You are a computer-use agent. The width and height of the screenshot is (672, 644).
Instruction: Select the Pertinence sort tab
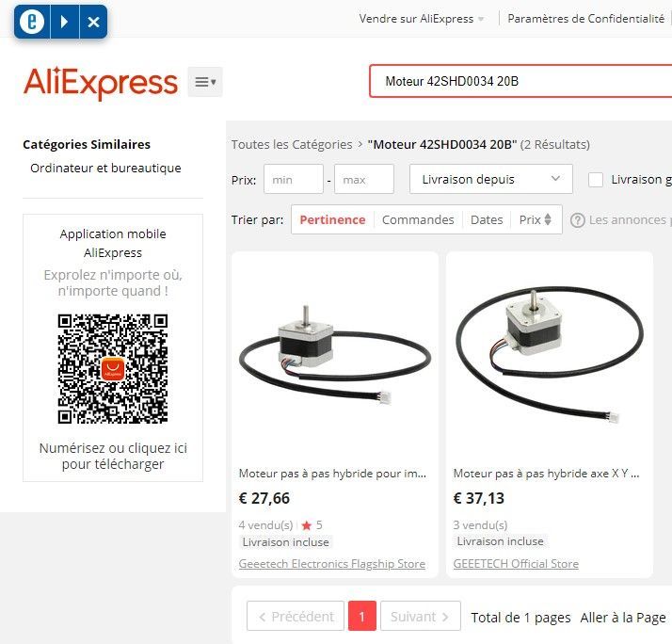click(x=332, y=220)
